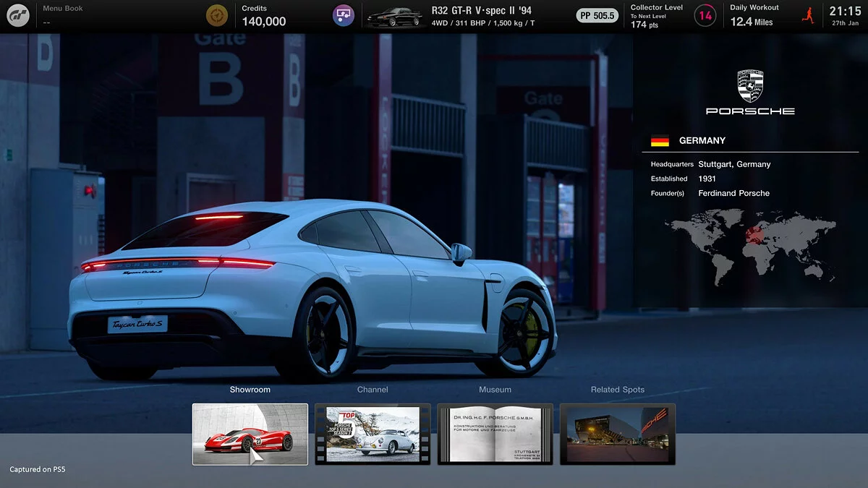The height and width of the screenshot is (488, 868).
Task: Open the Gran Turismo logo menu
Action: click(x=17, y=14)
